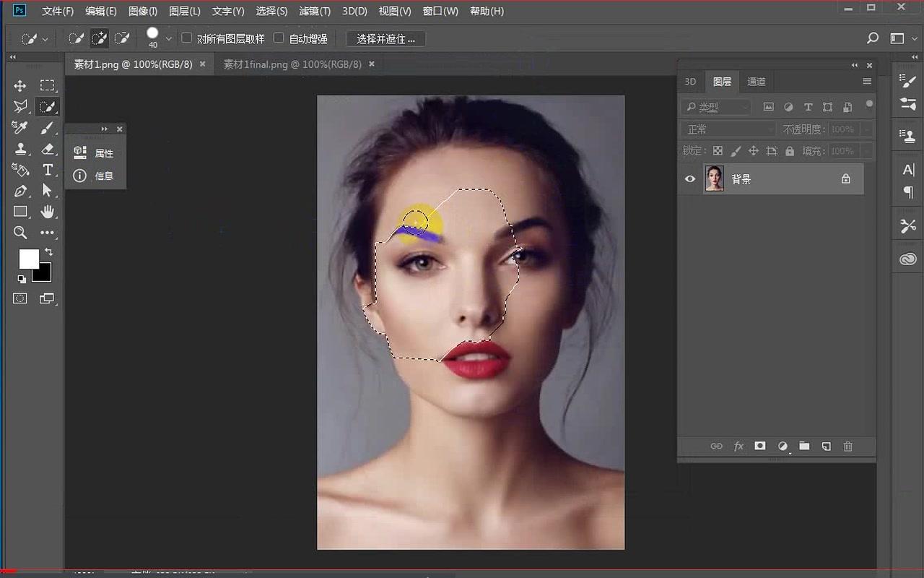This screenshot has height=578, width=924.
Task: Change screen mode button
Action: click(x=47, y=298)
